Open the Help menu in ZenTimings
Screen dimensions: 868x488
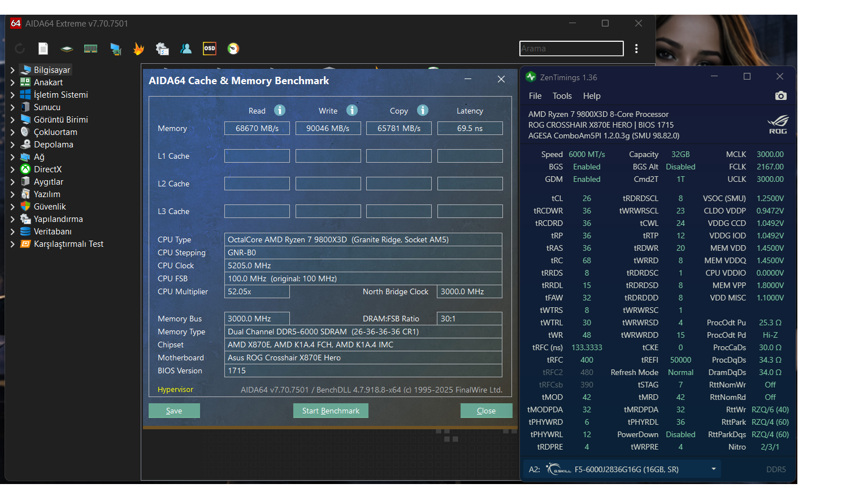tap(592, 96)
